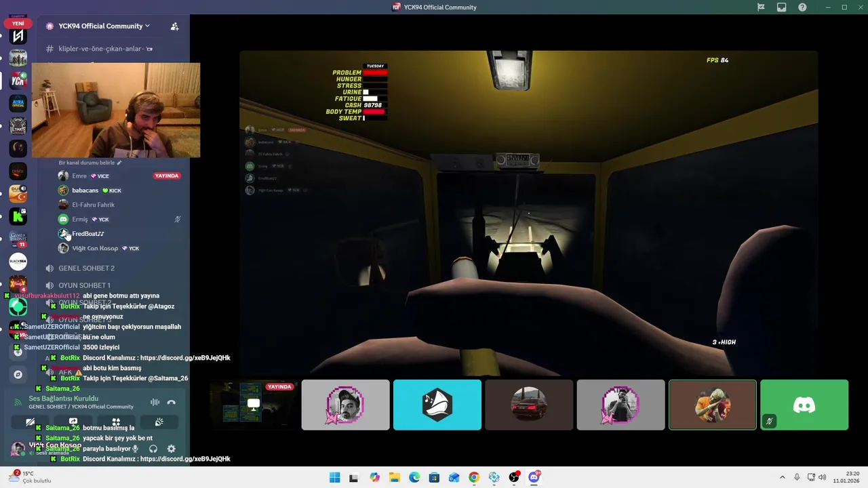Click the YAYINDA badge next to Emre
868x488 pixels.
(x=167, y=176)
